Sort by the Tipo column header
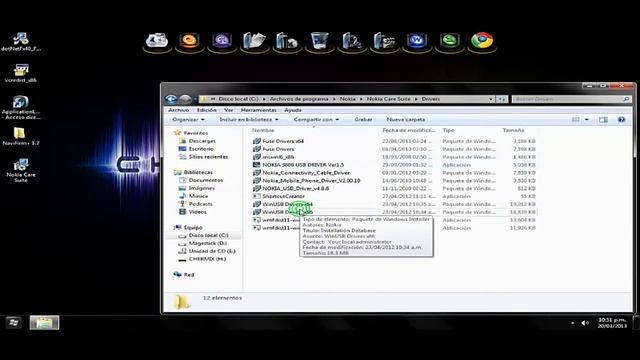 (448, 130)
